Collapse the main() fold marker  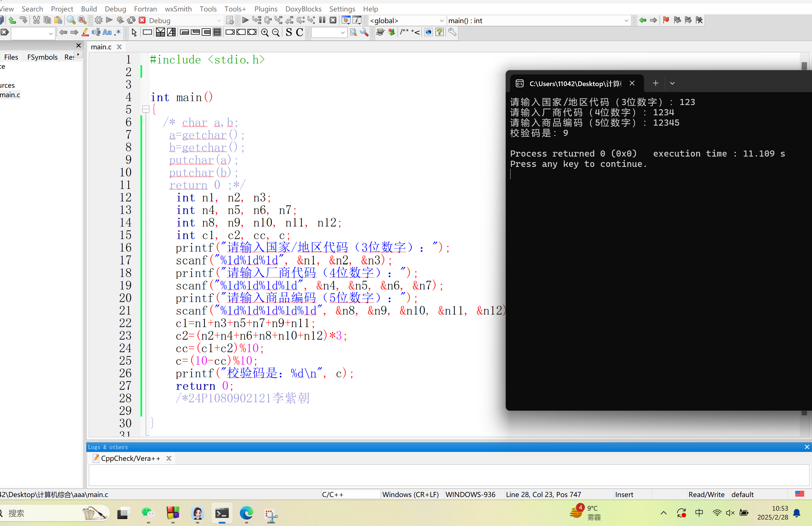point(146,109)
